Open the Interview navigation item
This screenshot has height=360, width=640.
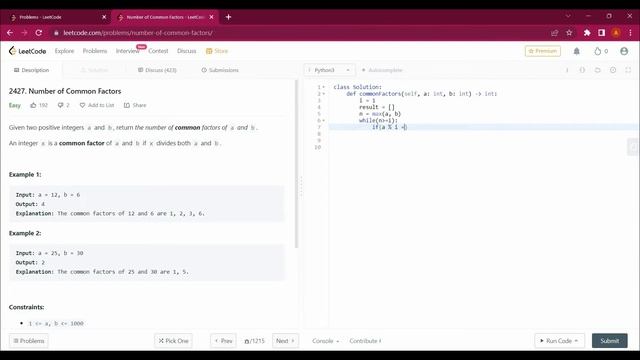(x=127, y=51)
